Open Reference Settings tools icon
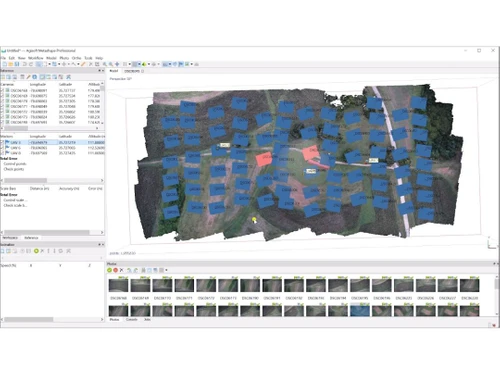The image size is (500, 375). (68, 77)
